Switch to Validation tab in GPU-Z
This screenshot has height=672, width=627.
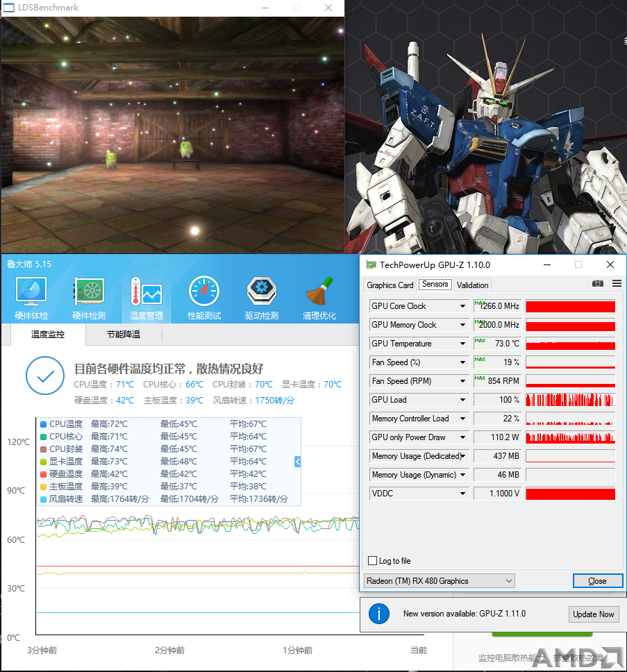coord(472,285)
